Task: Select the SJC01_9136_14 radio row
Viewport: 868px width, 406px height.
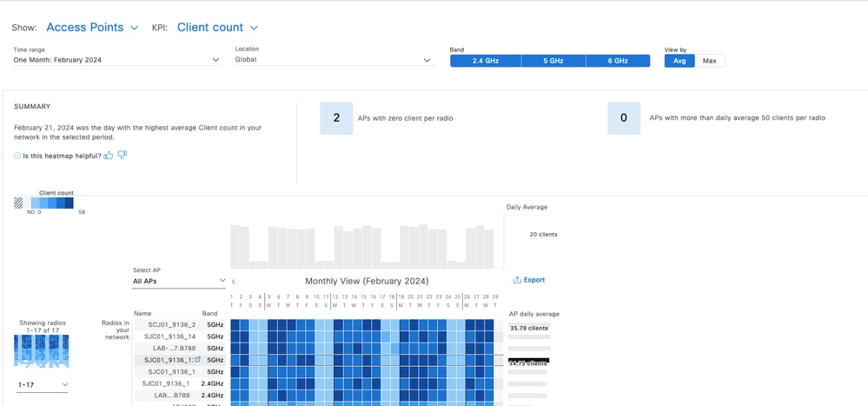Action: coord(180,336)
